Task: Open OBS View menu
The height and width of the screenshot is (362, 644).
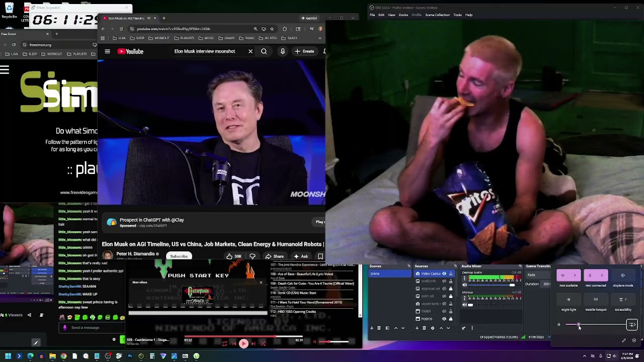Action: (391, 15)
